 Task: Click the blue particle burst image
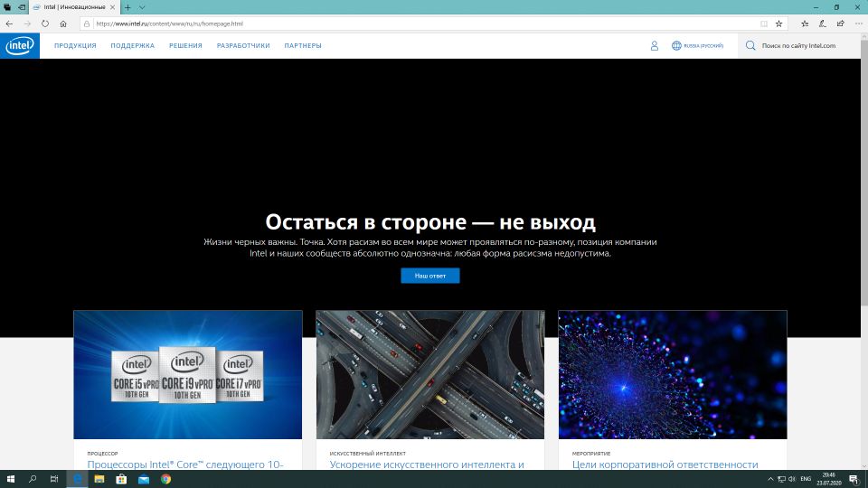(x=673, y=374)
